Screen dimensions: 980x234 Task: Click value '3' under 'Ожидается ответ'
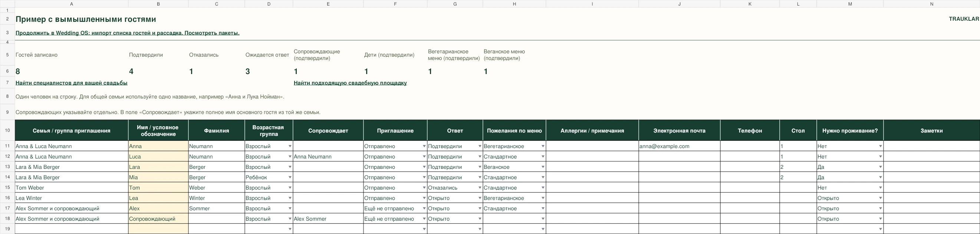pyautogui.click(x=248, y=71)
